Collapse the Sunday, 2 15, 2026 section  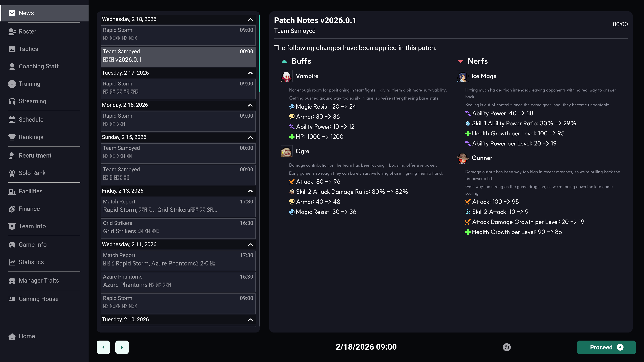pyautogui.click(x=250, y=137)
